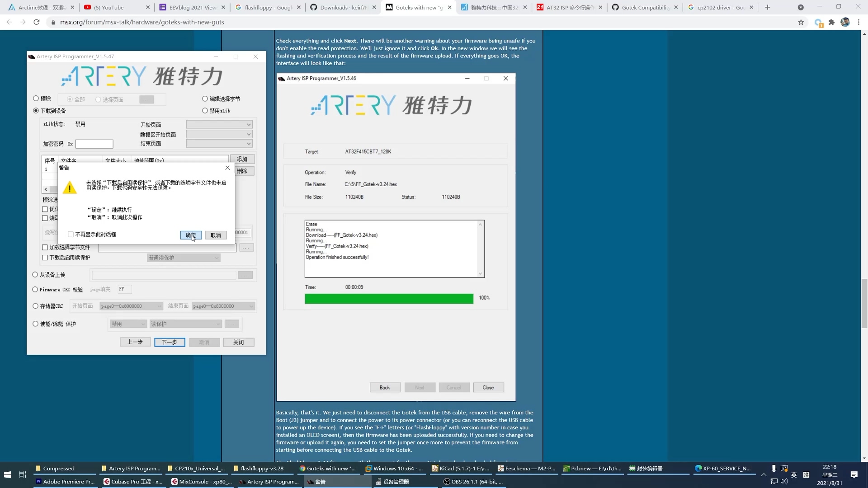Click 上一步 button
Image resolution: width=868 pixels, height=488 pixels.
click(135, 342)
